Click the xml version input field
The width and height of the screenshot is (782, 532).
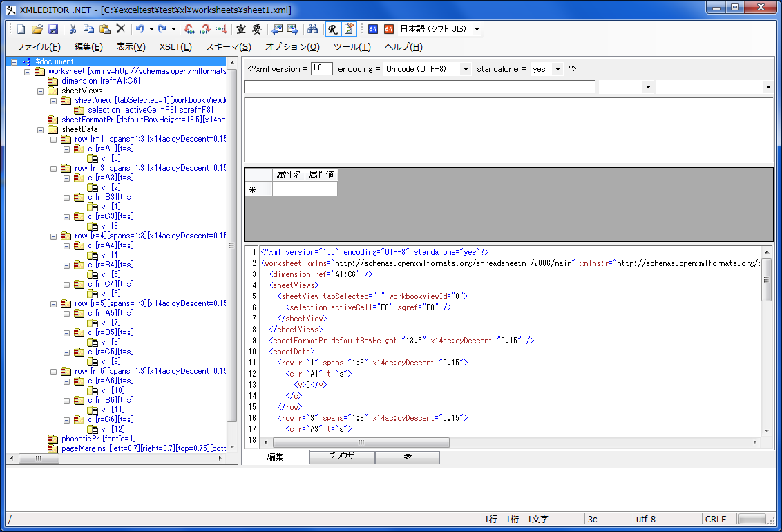[321, 69]
